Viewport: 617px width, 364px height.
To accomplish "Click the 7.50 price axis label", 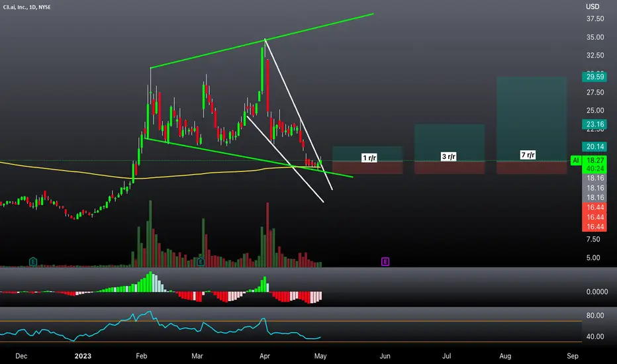I will pos(593,240).
